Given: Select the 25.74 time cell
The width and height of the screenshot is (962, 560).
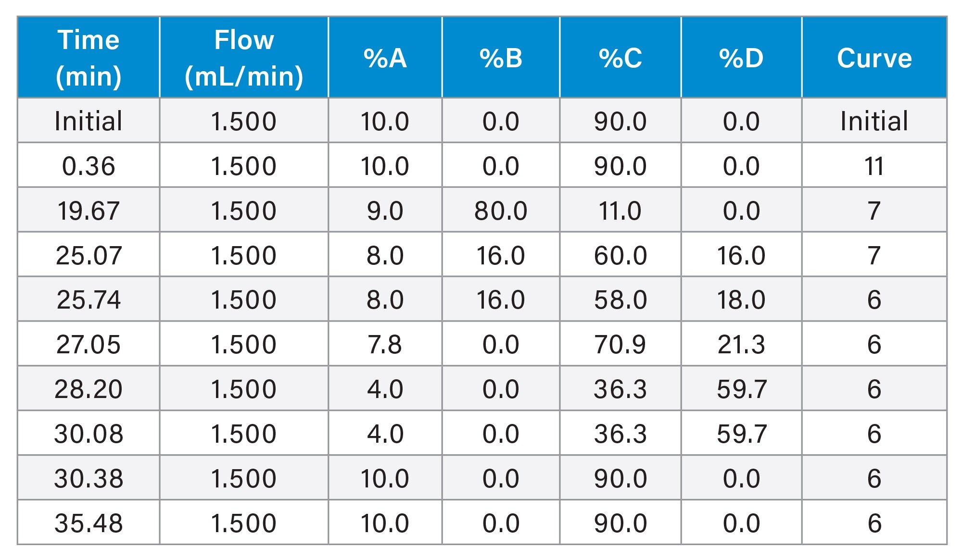Looking at the screenshot, I should [x=89, y=300].
